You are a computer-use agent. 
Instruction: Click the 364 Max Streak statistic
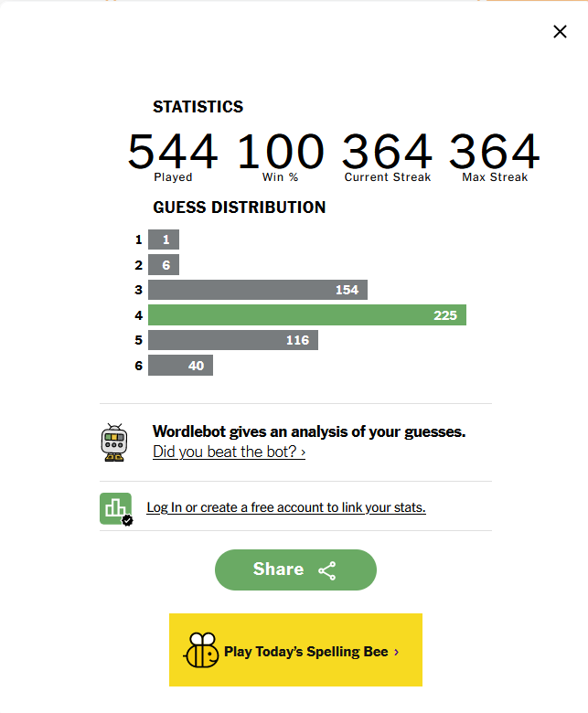tap(495, 155)
